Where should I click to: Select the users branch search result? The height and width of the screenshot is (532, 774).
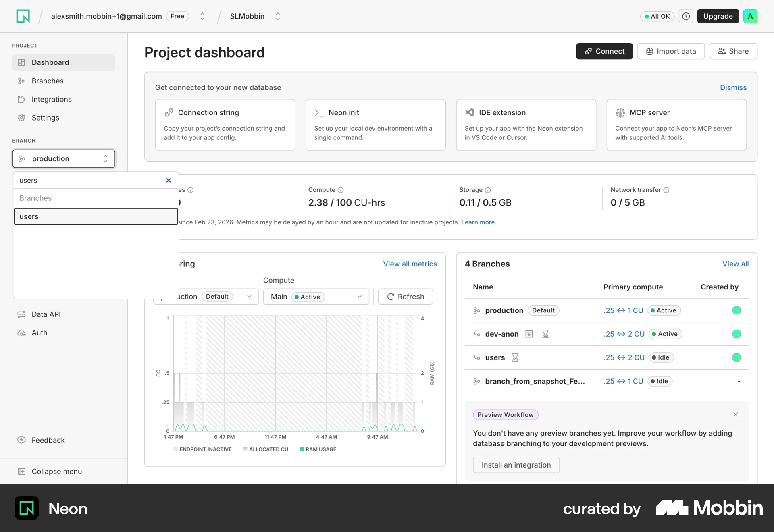(96, 216)
